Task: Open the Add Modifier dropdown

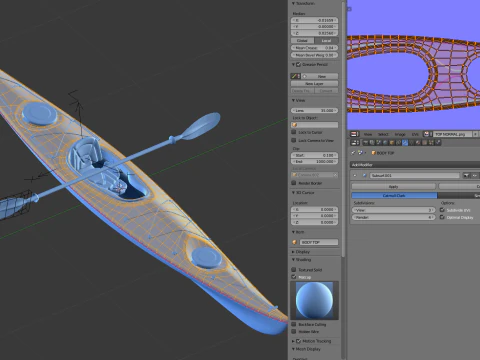Action: click(x=415, y=165)
